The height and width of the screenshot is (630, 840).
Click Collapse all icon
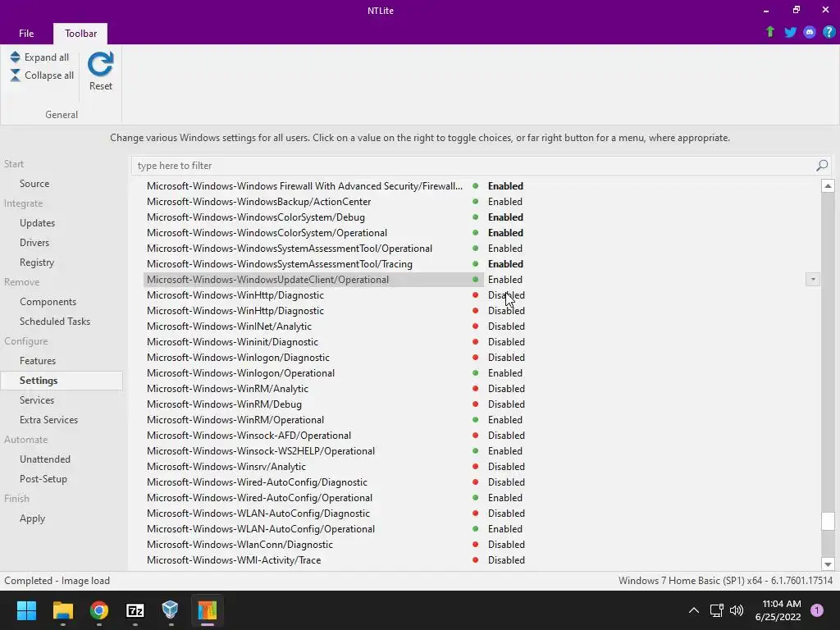pyautogui.click(x=15, y=75)
